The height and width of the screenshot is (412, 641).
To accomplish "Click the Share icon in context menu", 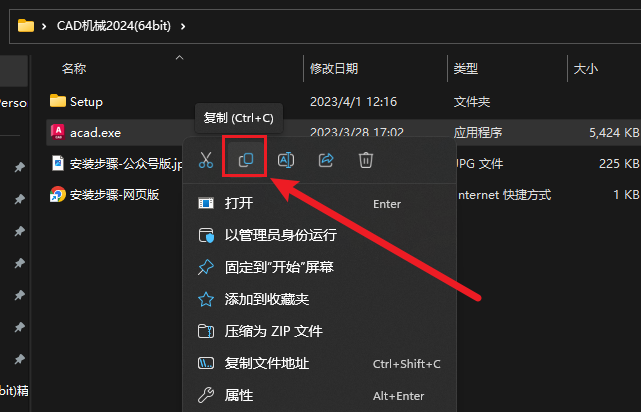I will pyautogui.click(x=326, y=160).
